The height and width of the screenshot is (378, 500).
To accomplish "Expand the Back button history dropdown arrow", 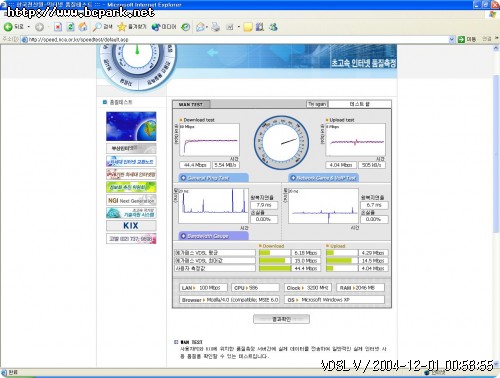I will click(29, 27).
